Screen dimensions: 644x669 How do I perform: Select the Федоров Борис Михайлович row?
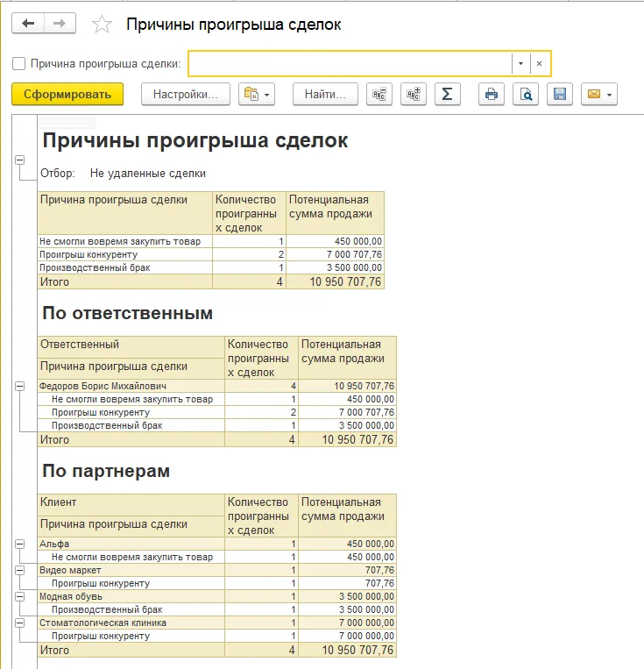pos(216,386)
